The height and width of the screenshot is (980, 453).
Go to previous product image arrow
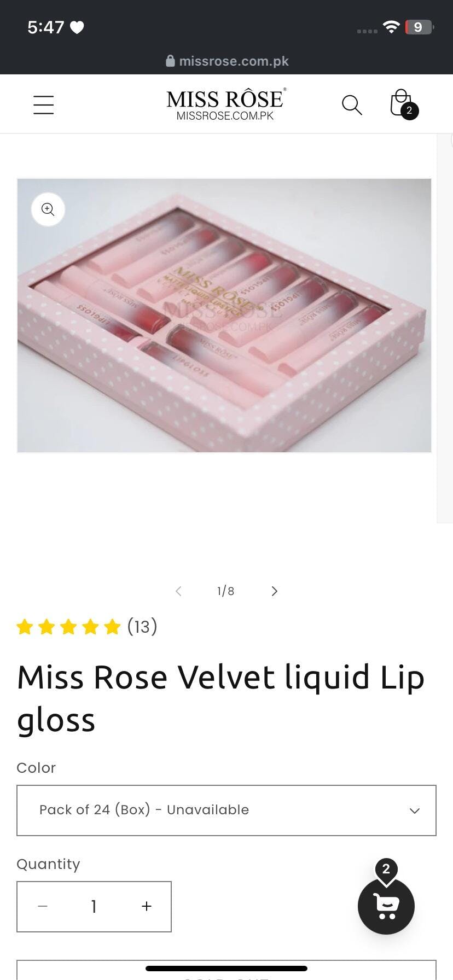[178, 591]
